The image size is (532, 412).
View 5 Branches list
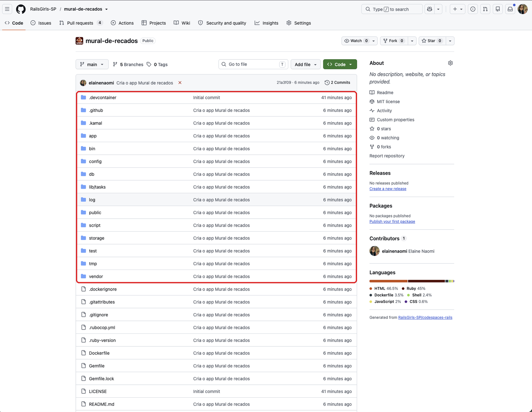click(x=128, y=64)
